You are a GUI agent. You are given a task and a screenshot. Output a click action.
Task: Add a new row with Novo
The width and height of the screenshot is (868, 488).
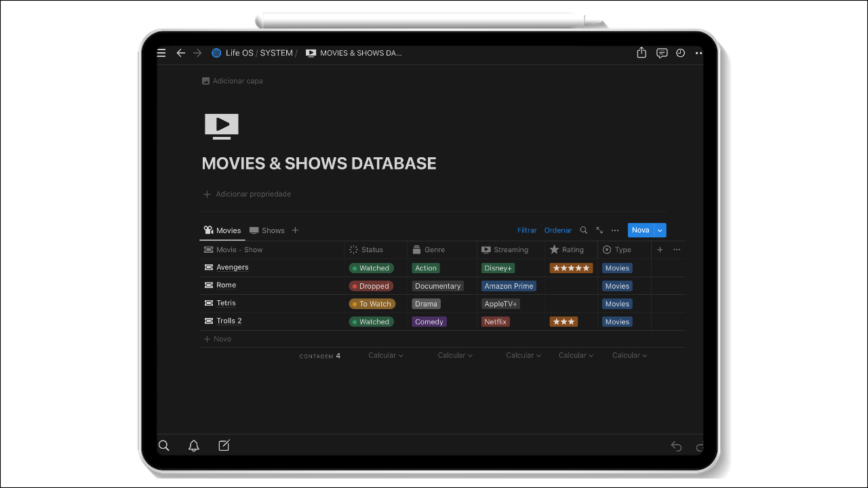coord(218,339)
